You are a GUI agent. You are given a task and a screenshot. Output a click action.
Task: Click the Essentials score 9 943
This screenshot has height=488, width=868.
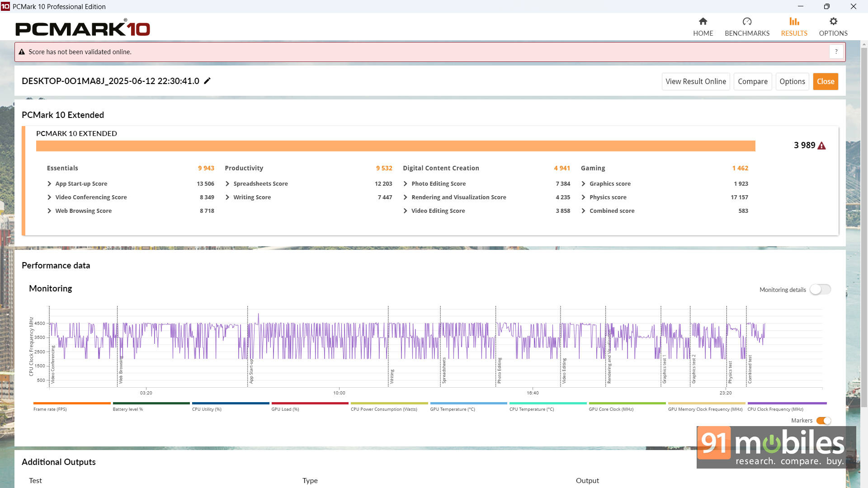coord(206,168)
